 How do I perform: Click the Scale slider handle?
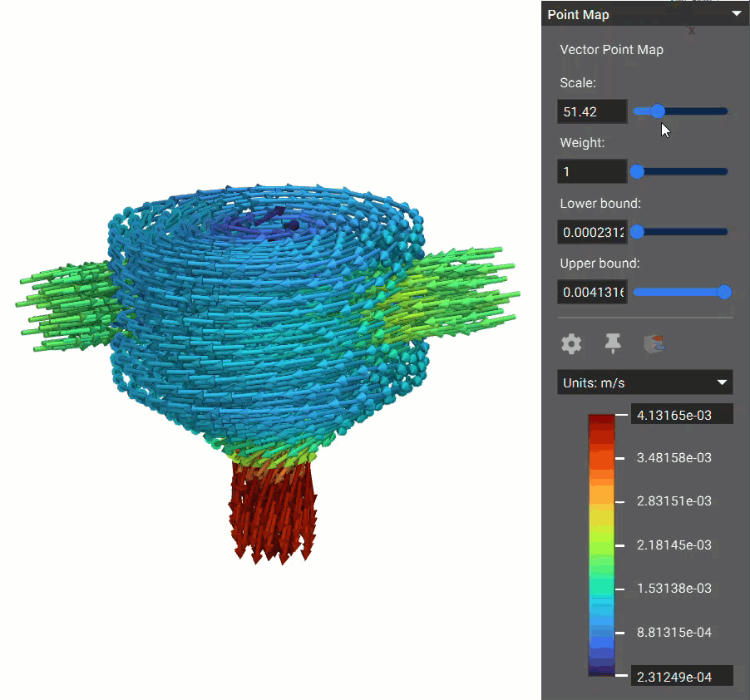(658, 111)
